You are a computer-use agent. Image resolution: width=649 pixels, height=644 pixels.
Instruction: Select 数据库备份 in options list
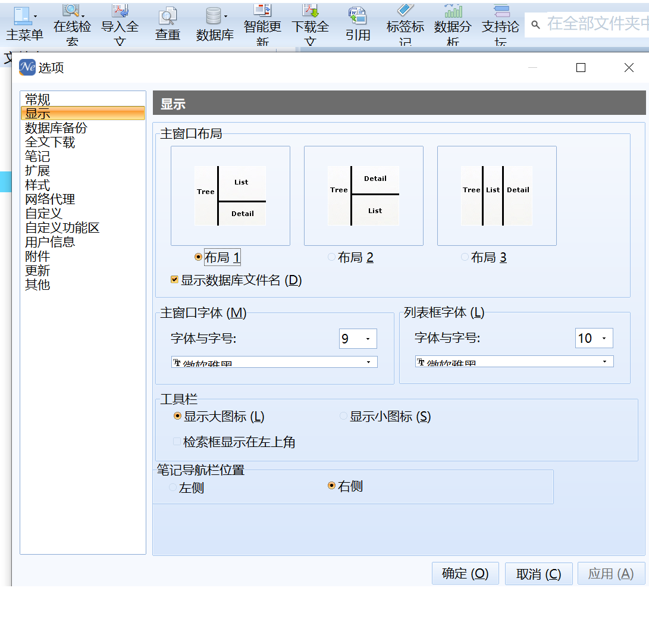click(56, 128)
